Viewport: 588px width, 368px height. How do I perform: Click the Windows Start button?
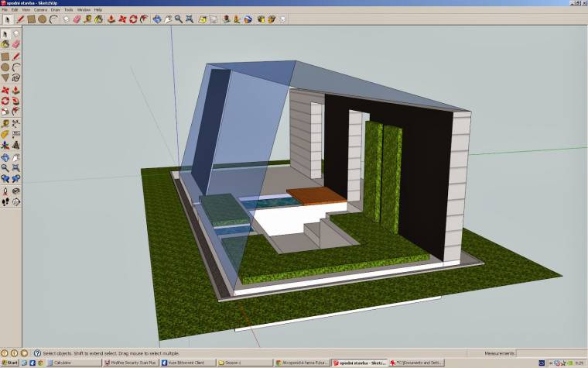point(9,363)
